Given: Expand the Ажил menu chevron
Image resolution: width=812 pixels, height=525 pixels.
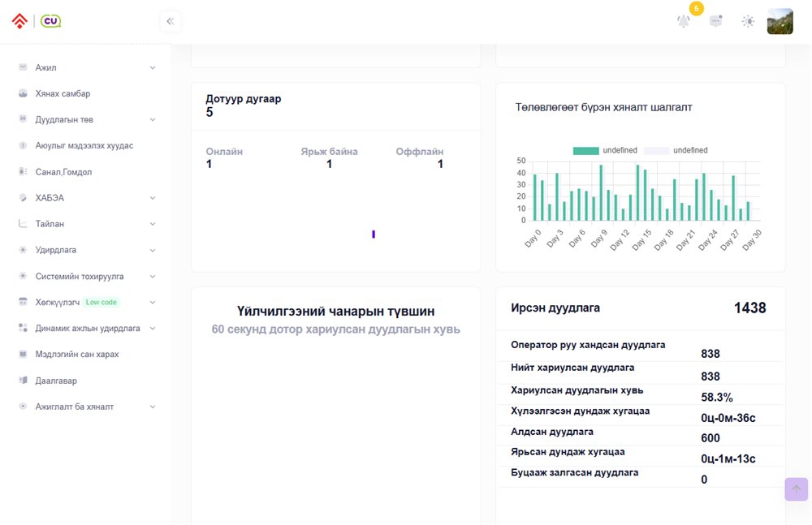Looking at the screenshot, I should pos(153,68).
